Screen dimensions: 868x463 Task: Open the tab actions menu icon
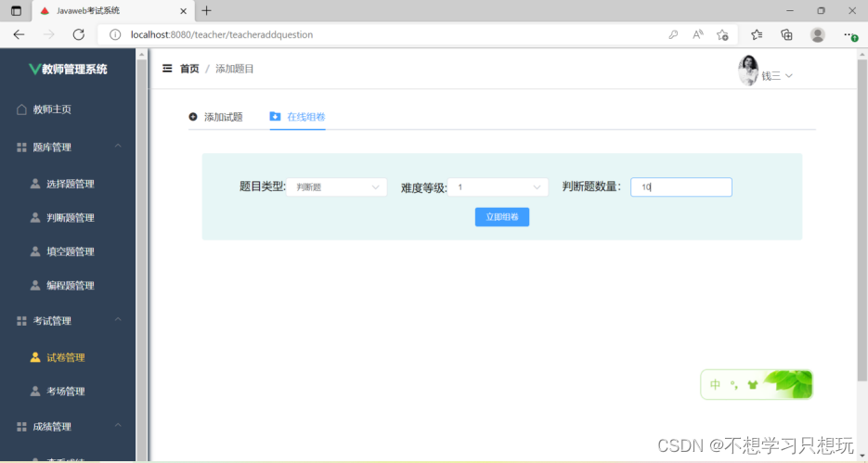pyautogui.click(x=16, y=10)
